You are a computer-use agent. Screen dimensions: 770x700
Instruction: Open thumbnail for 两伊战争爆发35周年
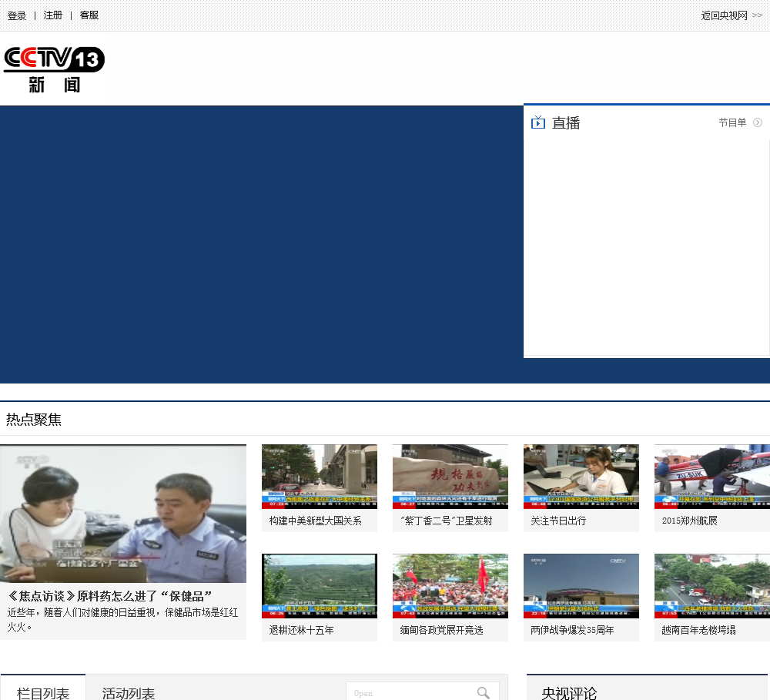coord(581,586)
